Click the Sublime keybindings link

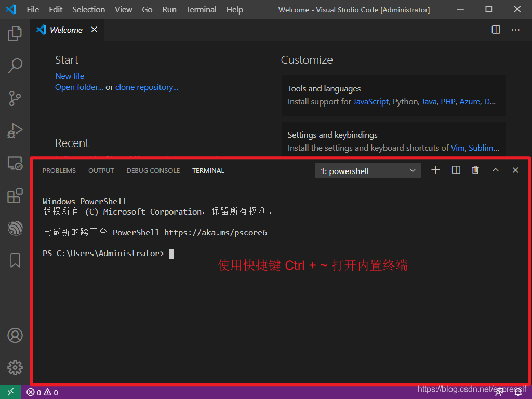pyautogui.click(x=484, y=148)
